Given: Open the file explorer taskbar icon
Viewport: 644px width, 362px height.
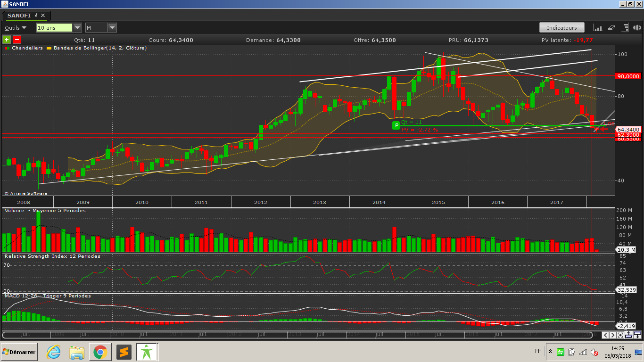Looking at the screenshot, I should pyautogui.click(x=77, y=352).
